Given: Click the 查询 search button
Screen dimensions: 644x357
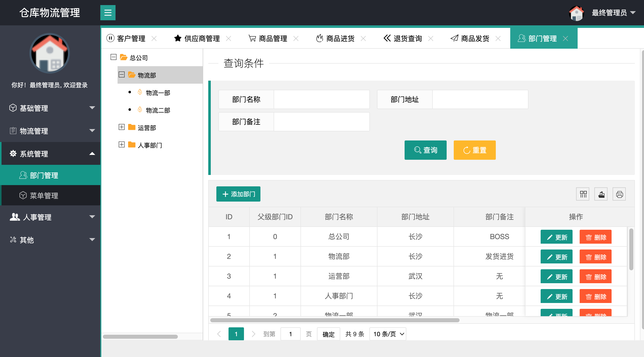Looking at the screenshot, I should tap(426, 150).
